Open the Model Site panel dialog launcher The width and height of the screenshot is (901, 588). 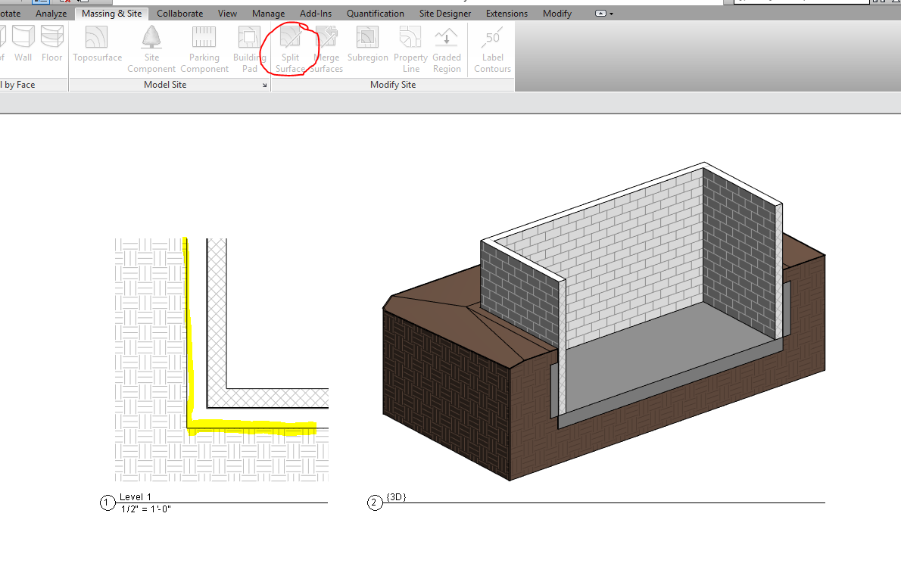click(264, 85)
